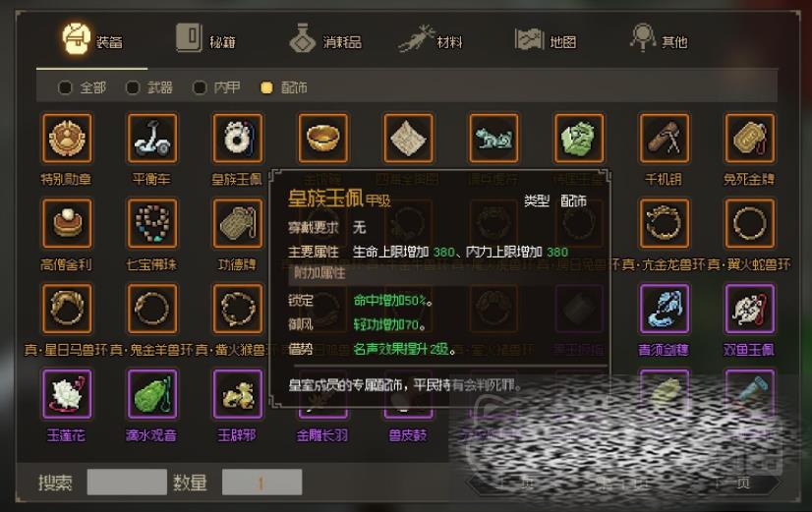
Task: Pick the 七宝佛珠 prayer beads item
Action: 151,223
